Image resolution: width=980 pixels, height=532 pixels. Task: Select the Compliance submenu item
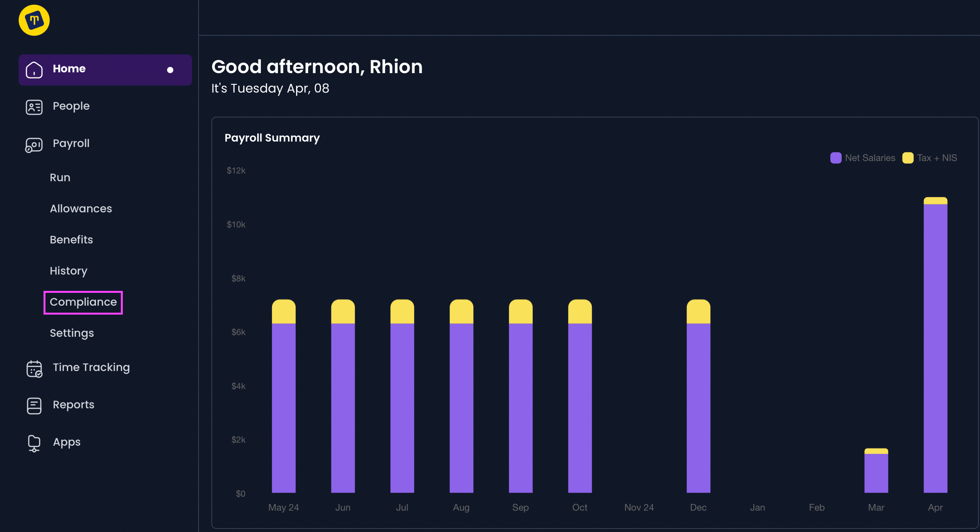(83, 302)
